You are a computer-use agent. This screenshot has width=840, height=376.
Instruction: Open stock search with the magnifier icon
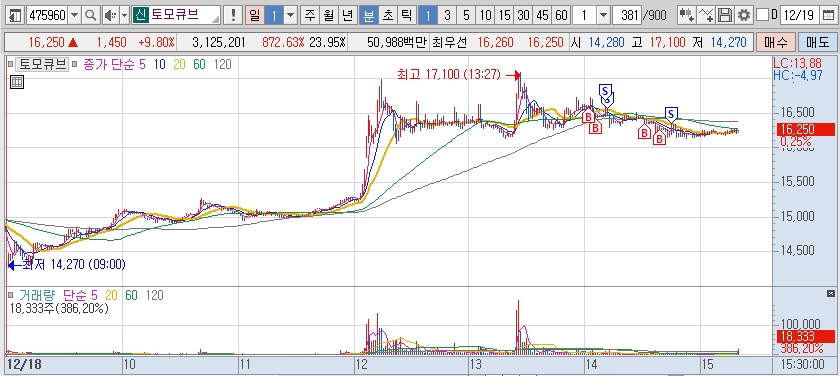91,16
